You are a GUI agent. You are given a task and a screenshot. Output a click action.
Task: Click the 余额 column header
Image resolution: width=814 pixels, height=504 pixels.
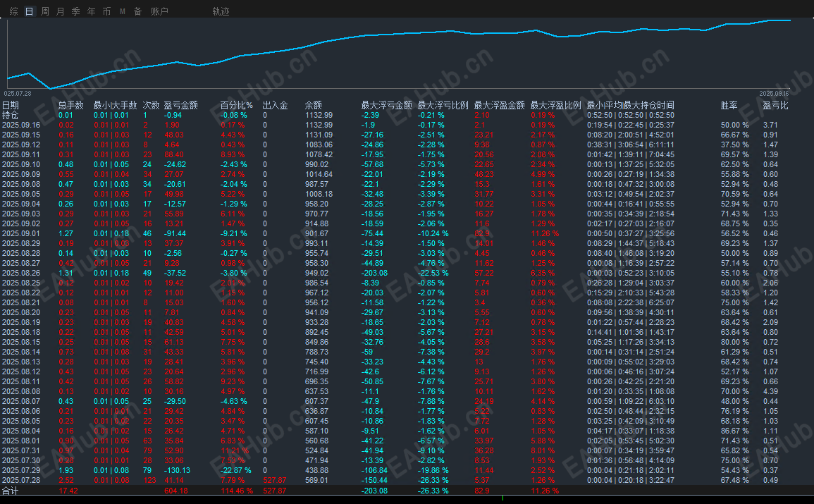coord(314,105)
